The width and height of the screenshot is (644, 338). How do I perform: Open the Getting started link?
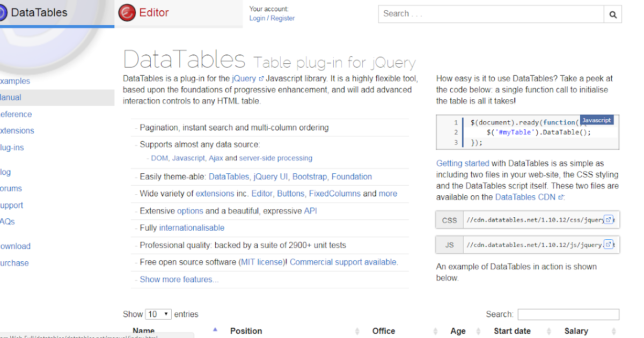[463, 163]
